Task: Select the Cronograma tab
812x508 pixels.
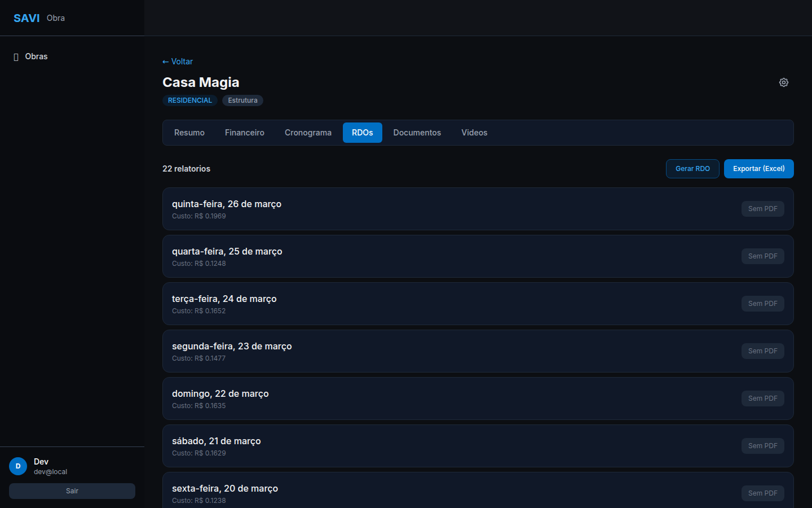Action: (308, 133)
